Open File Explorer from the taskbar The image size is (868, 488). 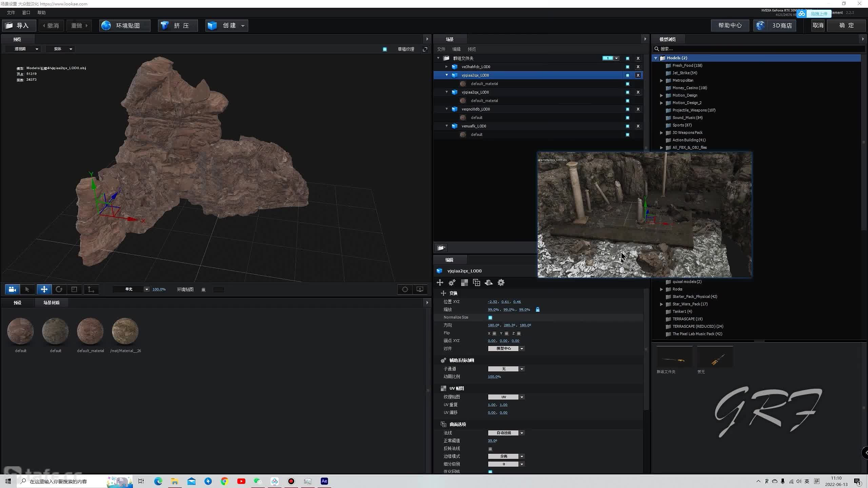click(175, 481)
